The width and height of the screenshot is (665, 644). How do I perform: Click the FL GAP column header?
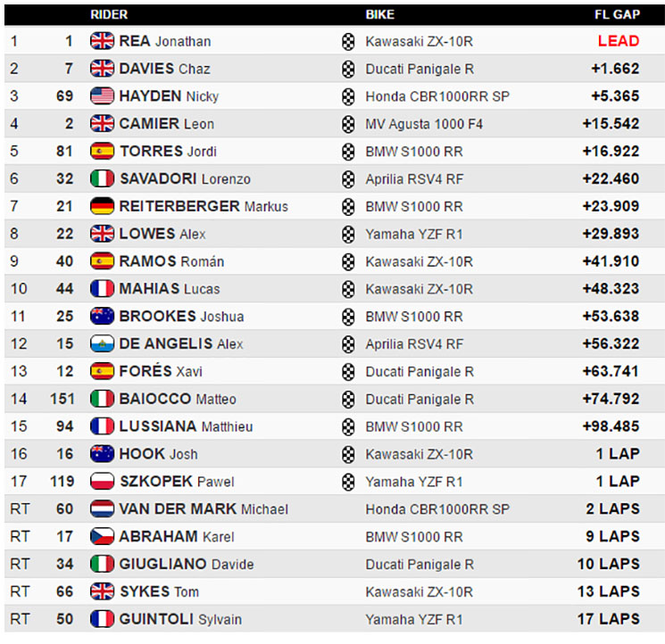point(617,14)
